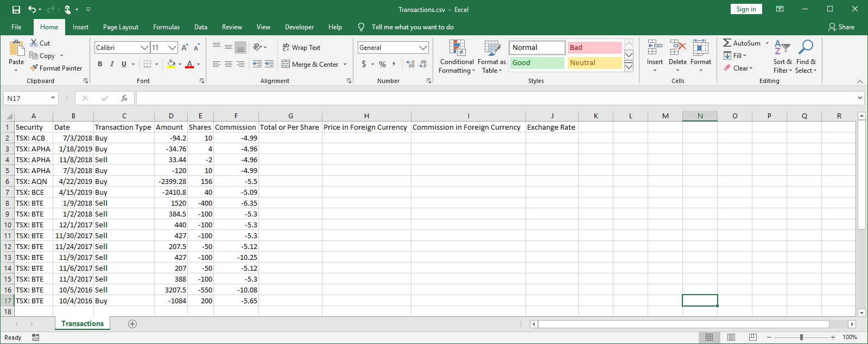Image resolution: width=868 pixels, height=344 pixels.
Task: Switch to Normal view in status bar
Action: pos(709,337)
